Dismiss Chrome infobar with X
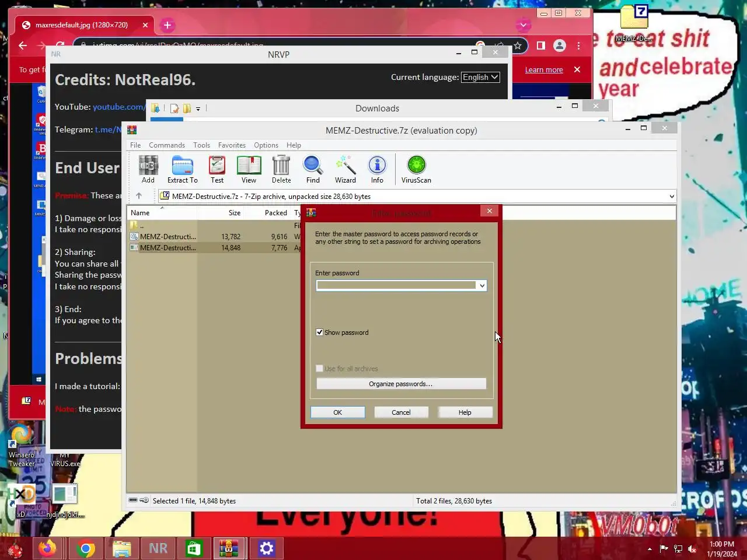The image size is (747, 560). tap(577, 69)
